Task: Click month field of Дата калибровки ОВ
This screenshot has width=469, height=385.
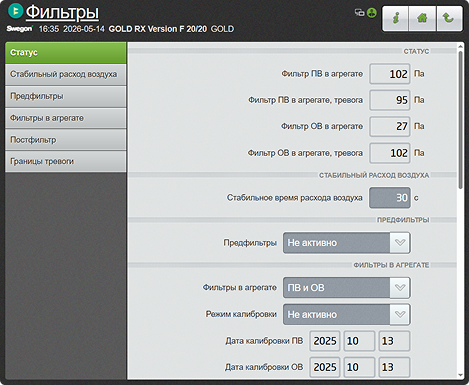Action: point(359,367)
